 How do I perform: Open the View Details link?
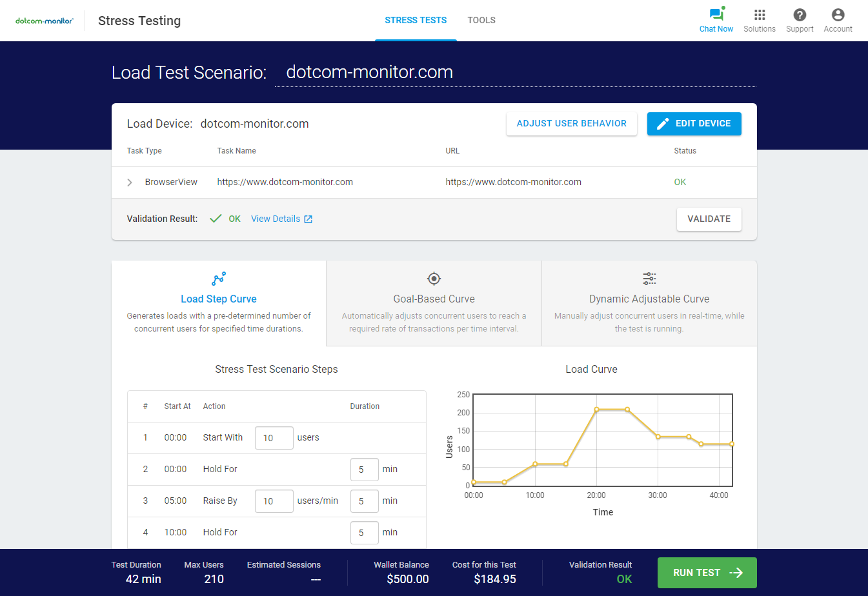(x=276, y=219)
